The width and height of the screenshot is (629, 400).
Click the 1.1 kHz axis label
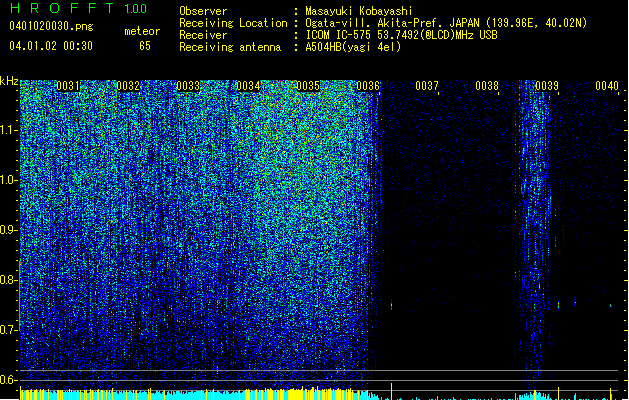click(9, 130)
